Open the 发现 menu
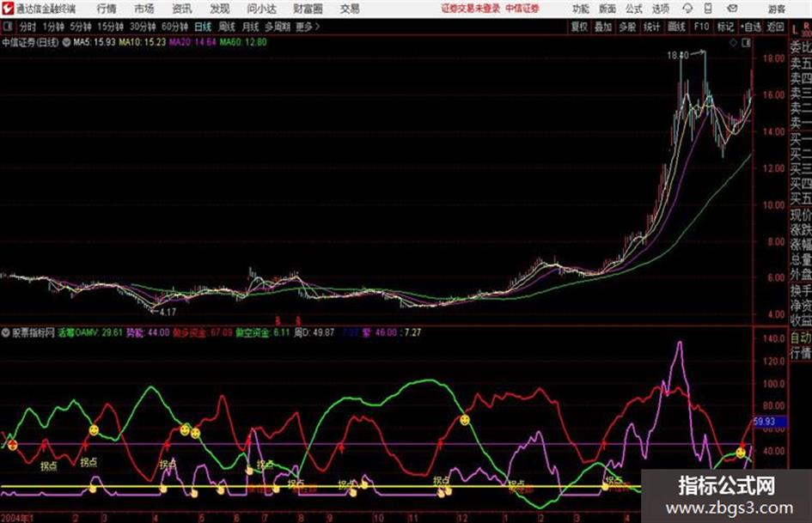The width and height of the screenshot is (812, 523). pos(220,9)
